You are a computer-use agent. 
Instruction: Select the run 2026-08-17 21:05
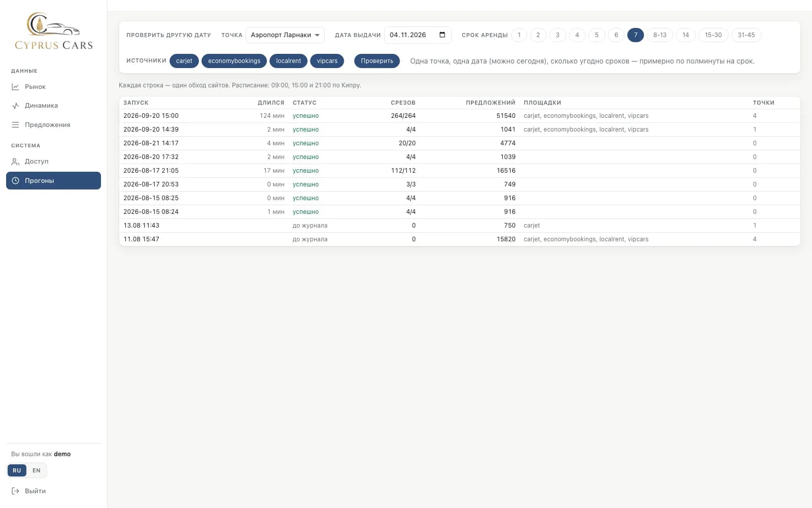pos(459,171)
